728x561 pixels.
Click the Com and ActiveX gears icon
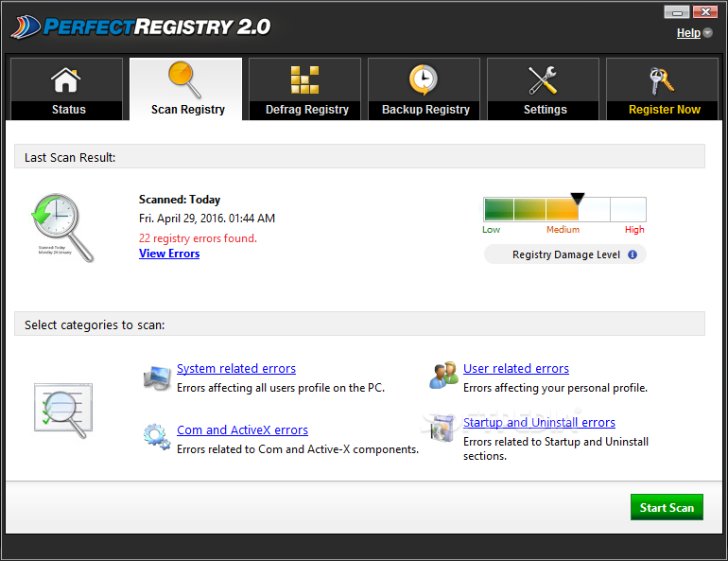click(156, 436)
